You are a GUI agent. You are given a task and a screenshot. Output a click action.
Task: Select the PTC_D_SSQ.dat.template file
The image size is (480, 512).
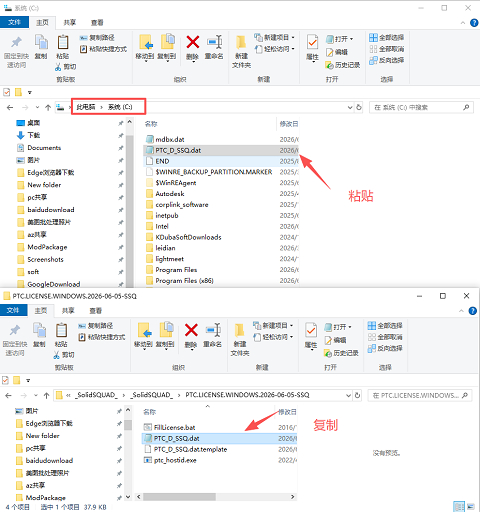[x=190, y=449]
